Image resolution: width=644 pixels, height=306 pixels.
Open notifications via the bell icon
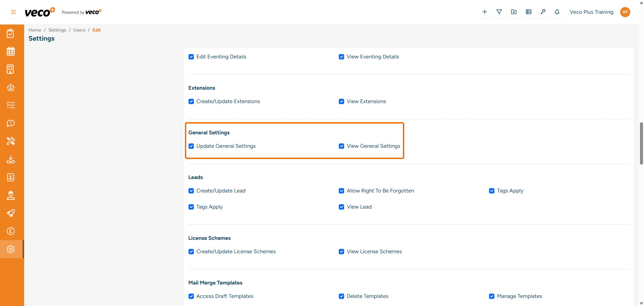tap(557, 12)
